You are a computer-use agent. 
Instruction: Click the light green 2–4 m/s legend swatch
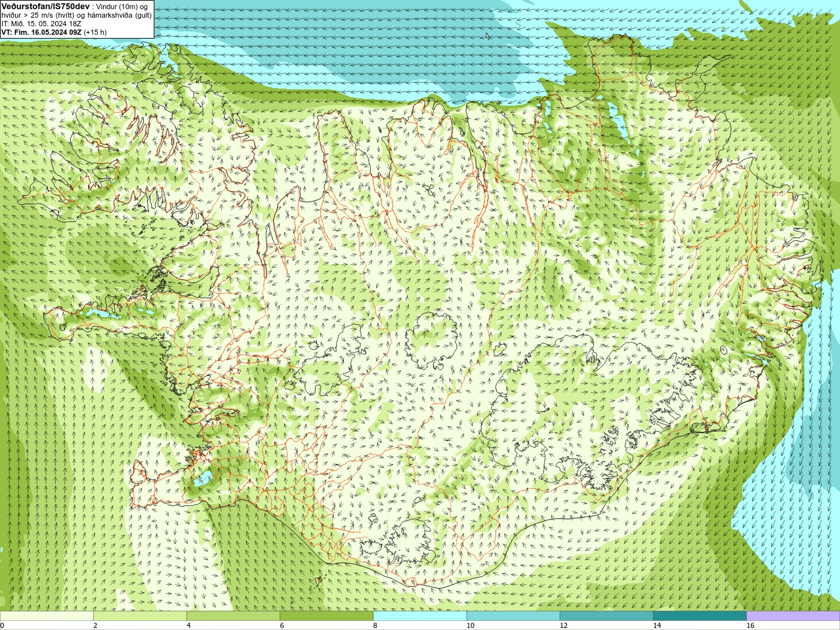click(140, 616)
